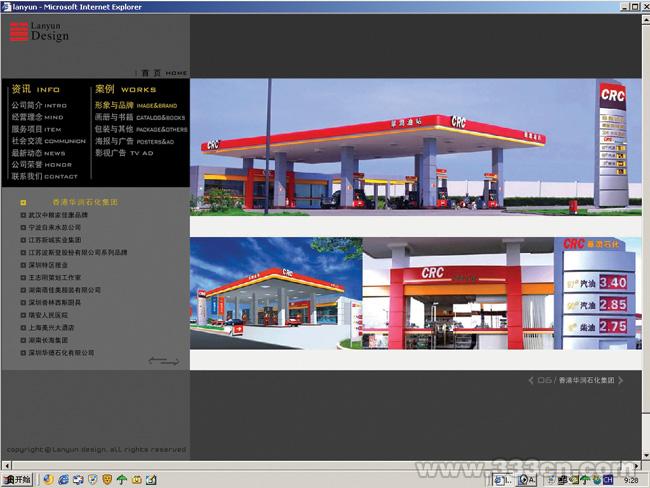The width and height of the screenshot is (650, 488).
Task: Open 画册与书籍 CATALOG&BOOKS category
Action: coord(139,117)
